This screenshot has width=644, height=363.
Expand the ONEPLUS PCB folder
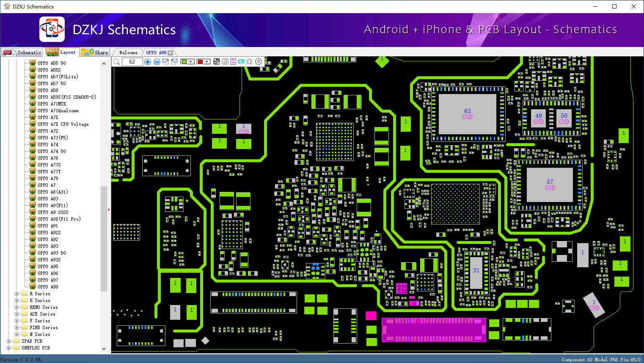pos(9,348)
